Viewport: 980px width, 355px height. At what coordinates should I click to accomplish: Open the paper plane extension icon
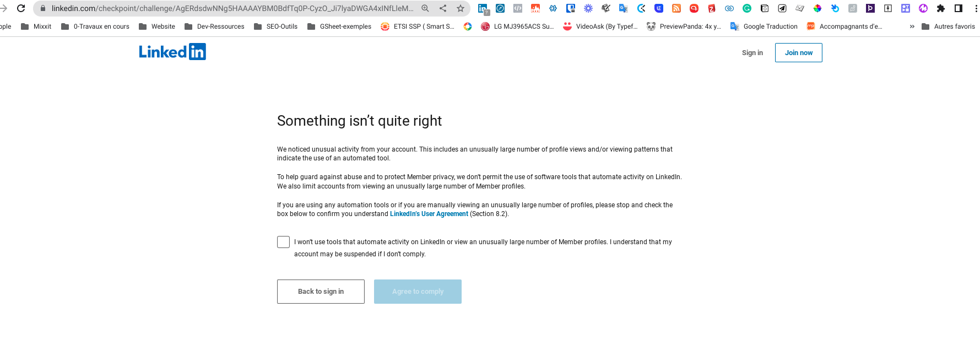[x=782, y=8]
